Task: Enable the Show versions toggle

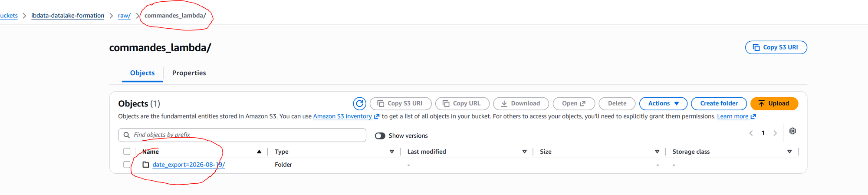Action: tap(380, 136)
